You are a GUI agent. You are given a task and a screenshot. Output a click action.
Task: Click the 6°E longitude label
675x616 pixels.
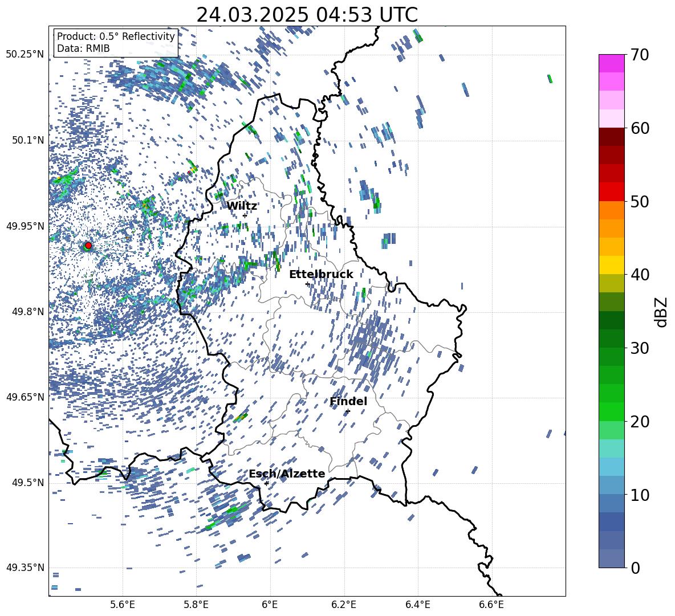(270, 605)
